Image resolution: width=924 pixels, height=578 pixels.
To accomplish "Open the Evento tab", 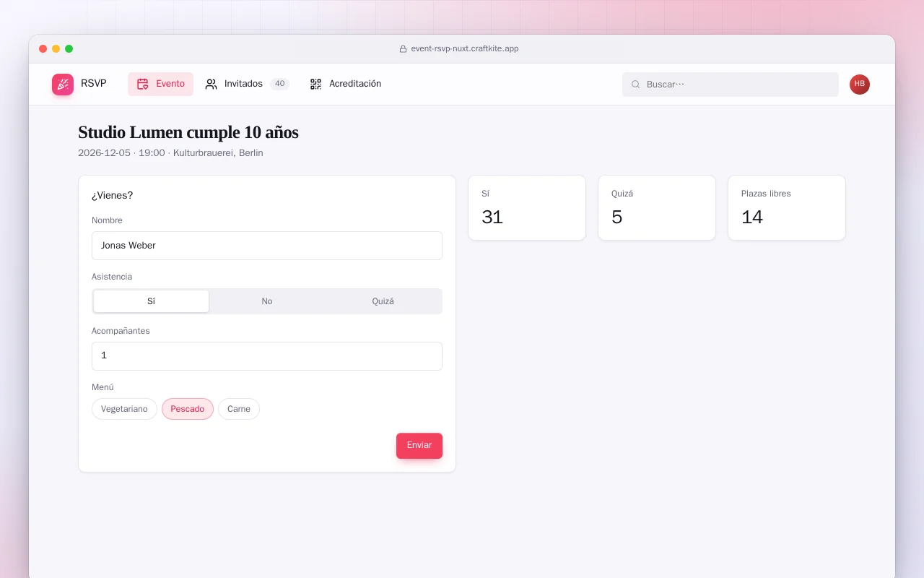I will pos(161,84).
